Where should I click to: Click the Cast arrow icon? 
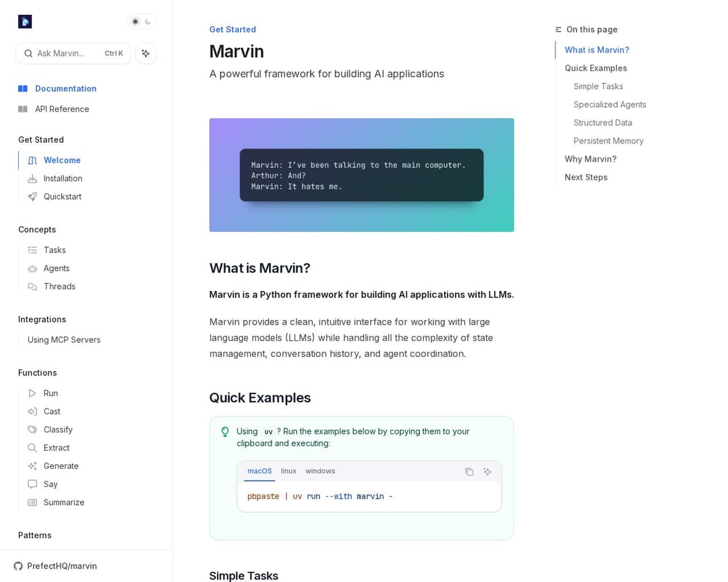click(32, 411)
